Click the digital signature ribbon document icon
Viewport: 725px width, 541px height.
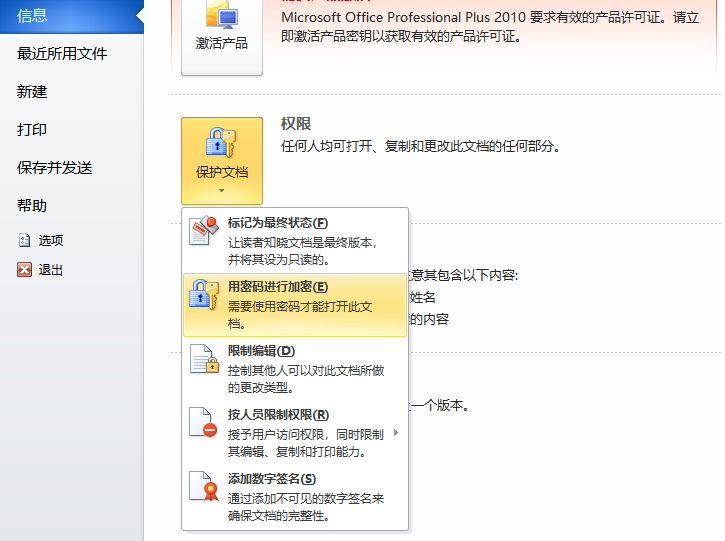[204, 486]
